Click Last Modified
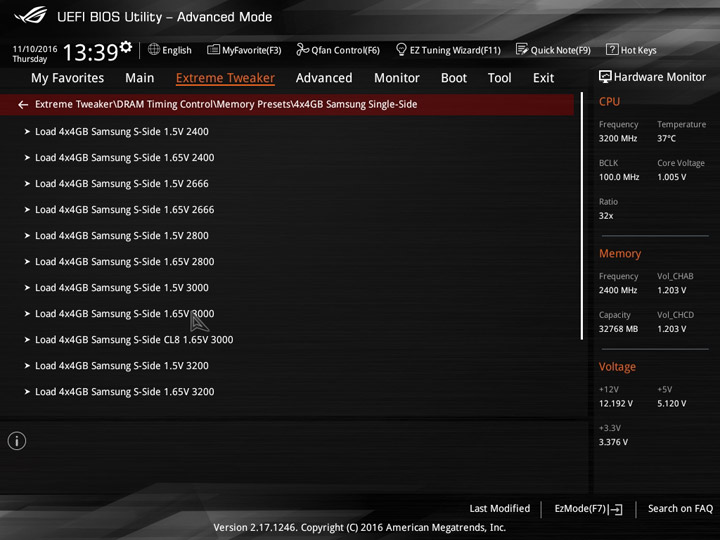The width and height of the screenshot is (720, 540). [500, 509]
